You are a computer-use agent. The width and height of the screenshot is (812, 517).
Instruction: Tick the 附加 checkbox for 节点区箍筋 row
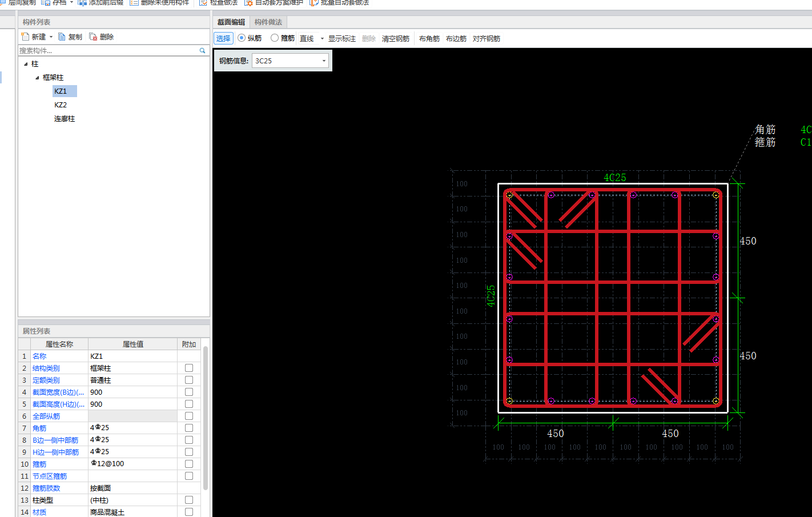189,476
